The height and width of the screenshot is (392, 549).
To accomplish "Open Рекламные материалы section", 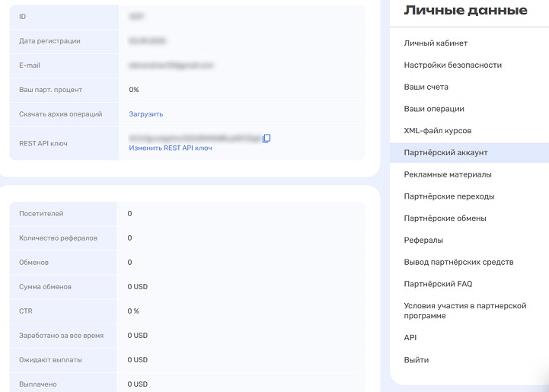I will (x=447, y=174).
